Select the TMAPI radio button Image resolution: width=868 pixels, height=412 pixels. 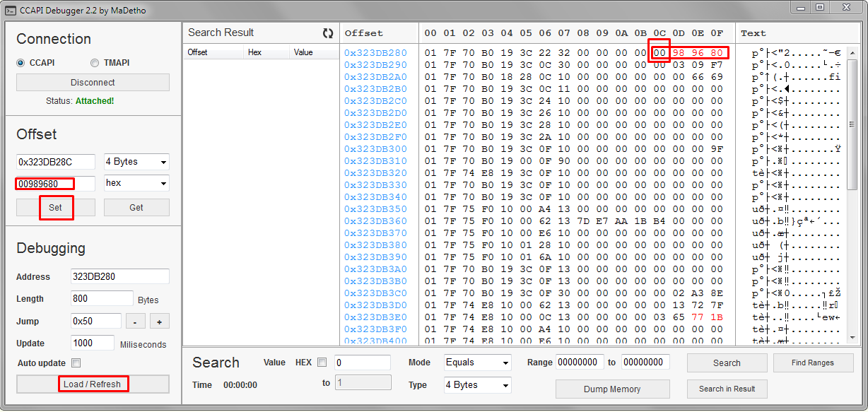coord(95,62)
